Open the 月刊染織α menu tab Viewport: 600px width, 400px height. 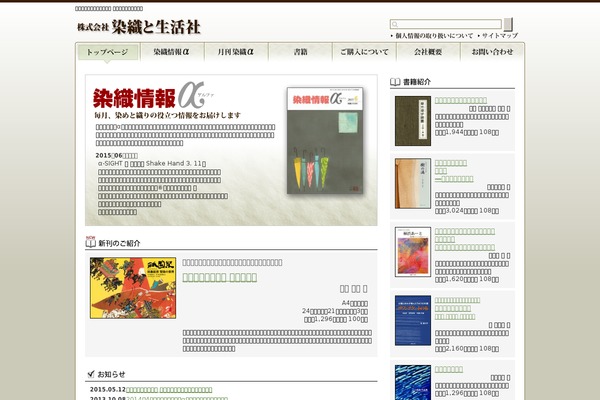coord(236,52)
